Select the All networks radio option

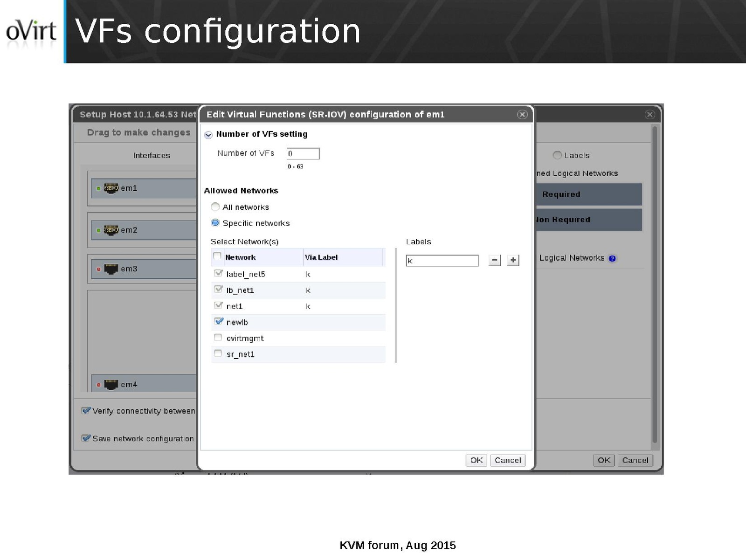(x=215, y=207)
